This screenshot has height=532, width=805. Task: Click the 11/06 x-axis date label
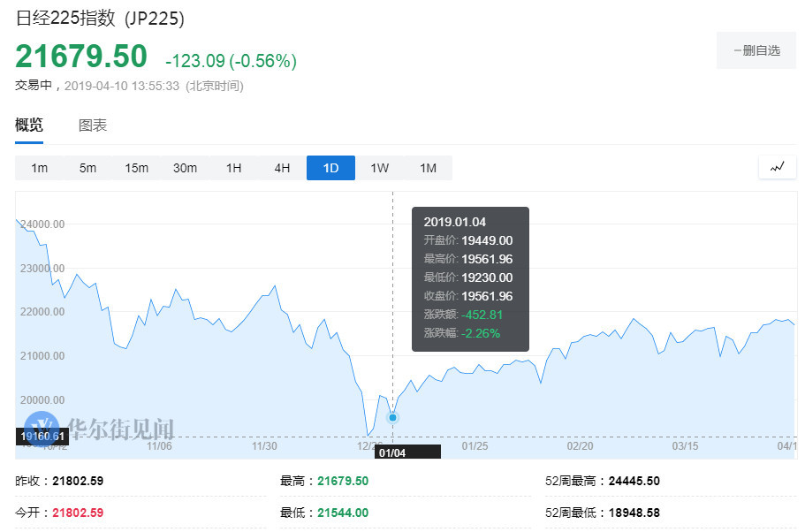[159, 445]
